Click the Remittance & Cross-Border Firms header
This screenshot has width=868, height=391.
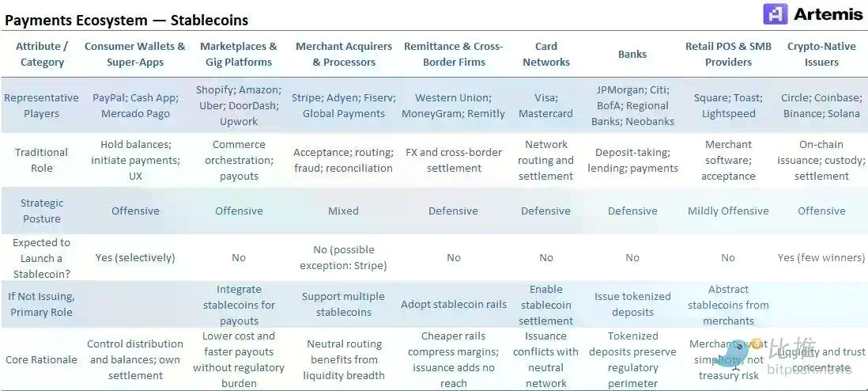click(453, 54)
